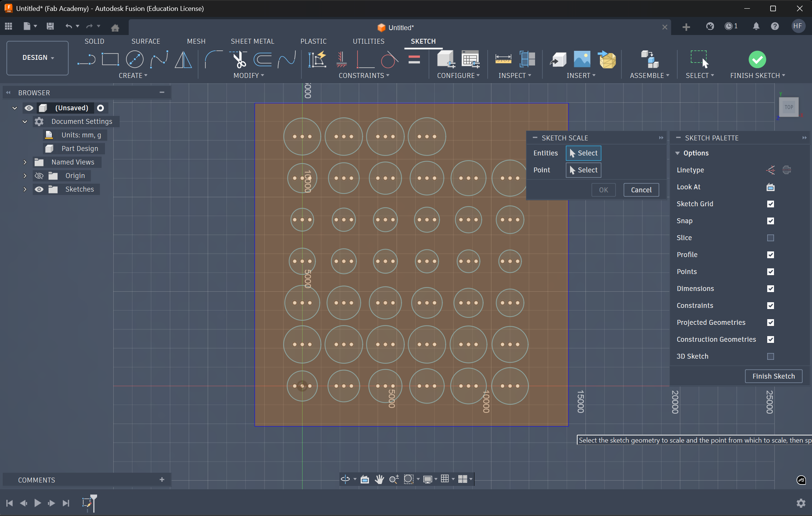Select the Pan tool in navigation bar

pos(380,479)
